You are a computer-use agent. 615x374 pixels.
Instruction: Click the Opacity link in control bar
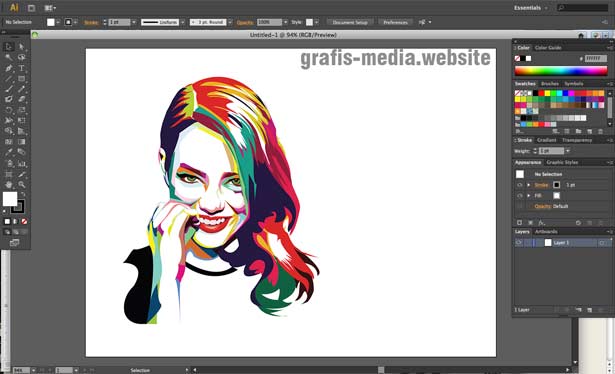tap(245, 23)
